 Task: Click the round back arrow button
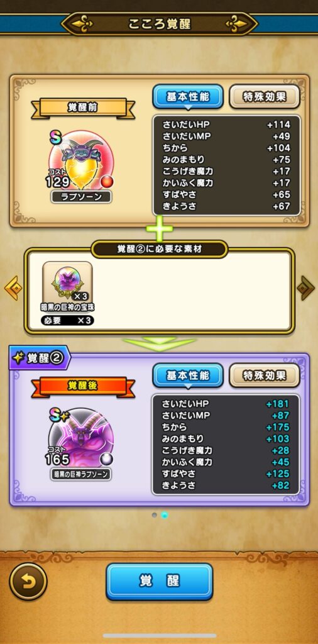point(28,581)
